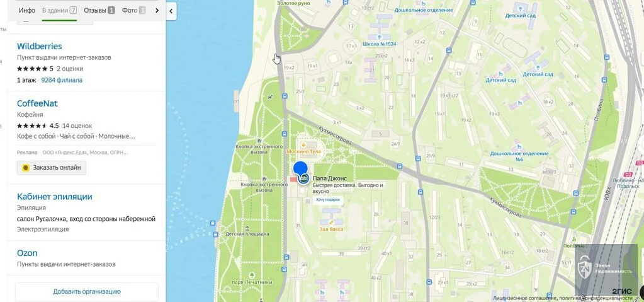This screenshot has width=644, height=302.
Task: Click the Хочу подарок map button
Action: tap(328, 200)
